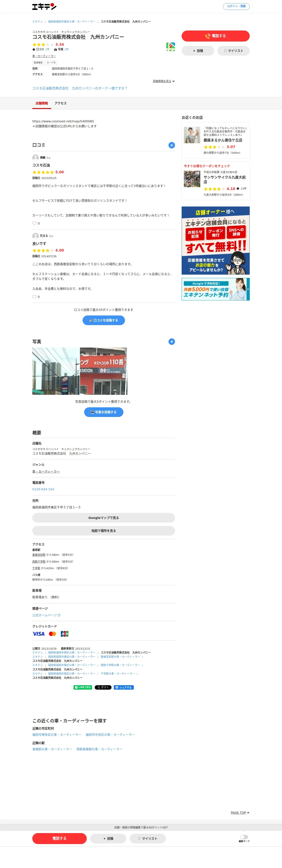Open 横綱 user avatar
This screenshot has width=282, height=868.
pyautogui.click(x=35, y=157)
